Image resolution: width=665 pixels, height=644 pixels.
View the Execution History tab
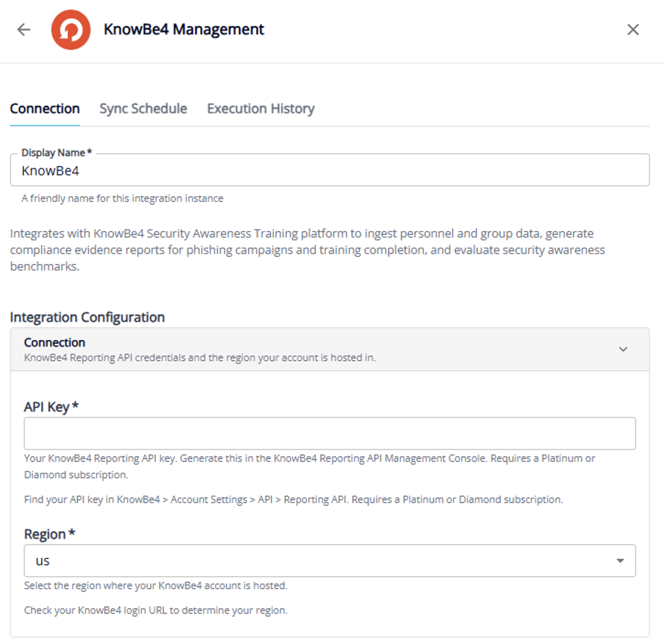click(x=261, y=109)
